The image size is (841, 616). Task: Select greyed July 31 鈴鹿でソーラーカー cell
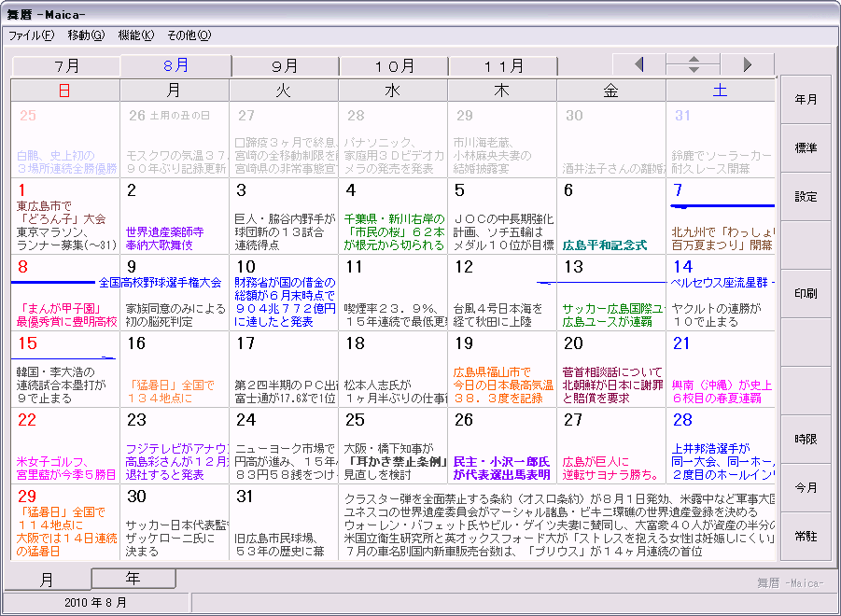(x=721, y=139)
